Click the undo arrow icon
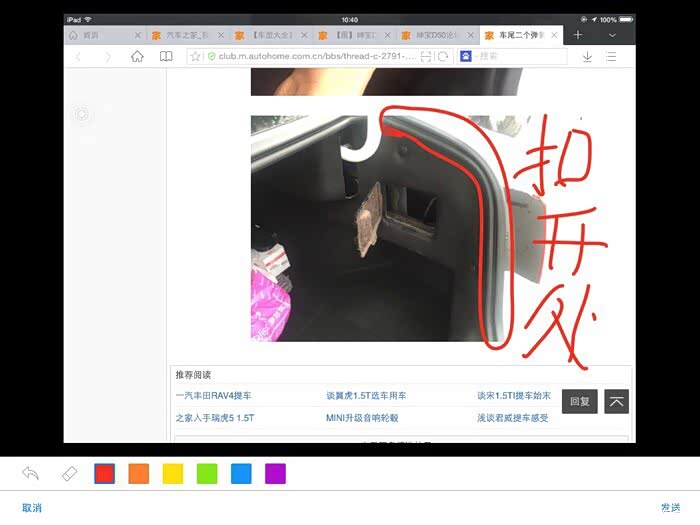The width and height of the screenshot is (700, 525). (x=30, y=473)
